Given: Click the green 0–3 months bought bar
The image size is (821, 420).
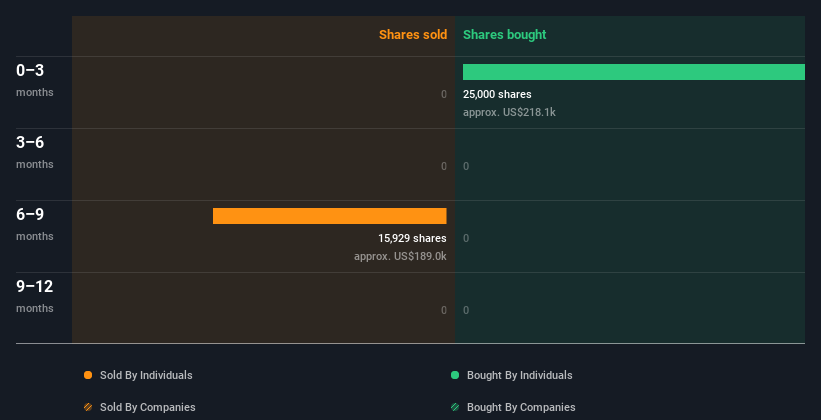Looking at the screenshot, I should coord(633,72).
